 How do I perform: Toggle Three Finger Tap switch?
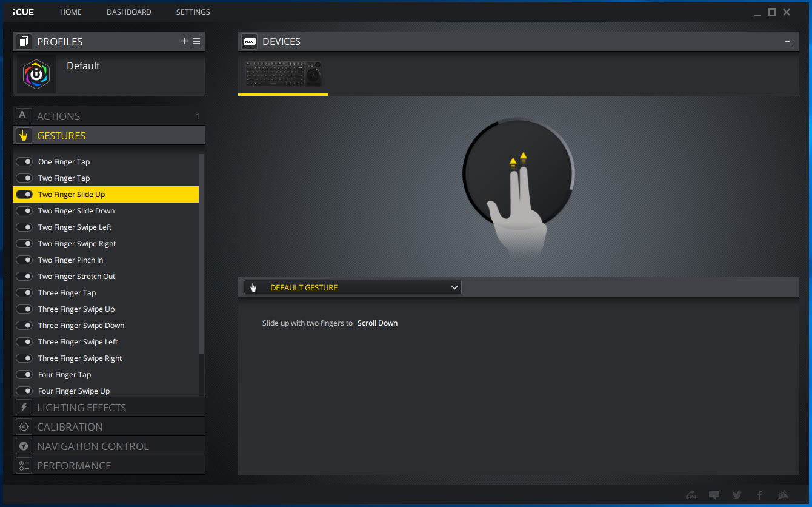click(x=24, y=293)
